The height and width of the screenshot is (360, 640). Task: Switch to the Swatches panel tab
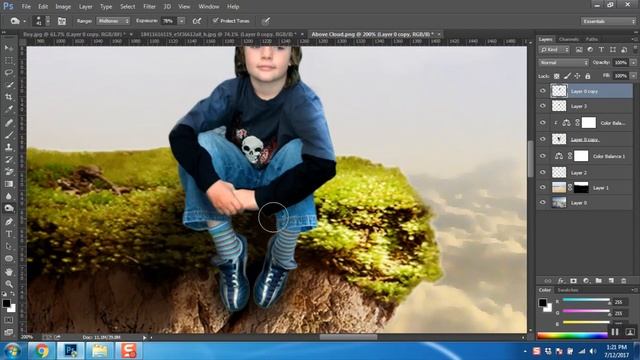point(568,290)
